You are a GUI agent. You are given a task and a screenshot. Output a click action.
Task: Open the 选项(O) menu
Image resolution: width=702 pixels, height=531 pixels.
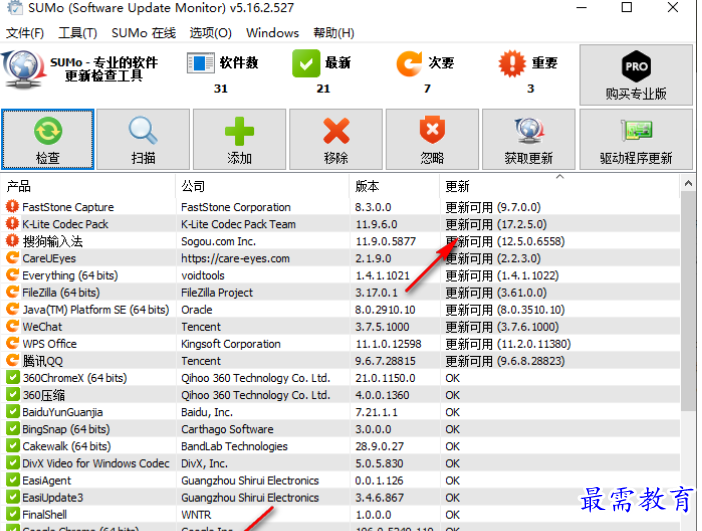click(210, 33)
